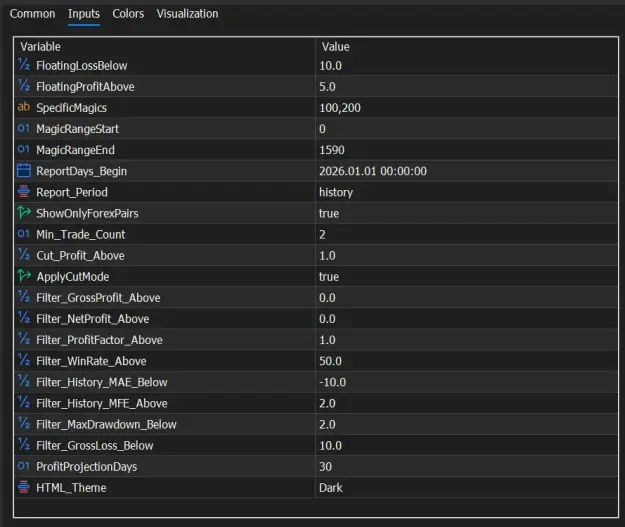Image resolution: width=625 pixels, height=527 pixels.
Task: Select the FloatingLossBelow variable name
Action: (x=82, y=65)
